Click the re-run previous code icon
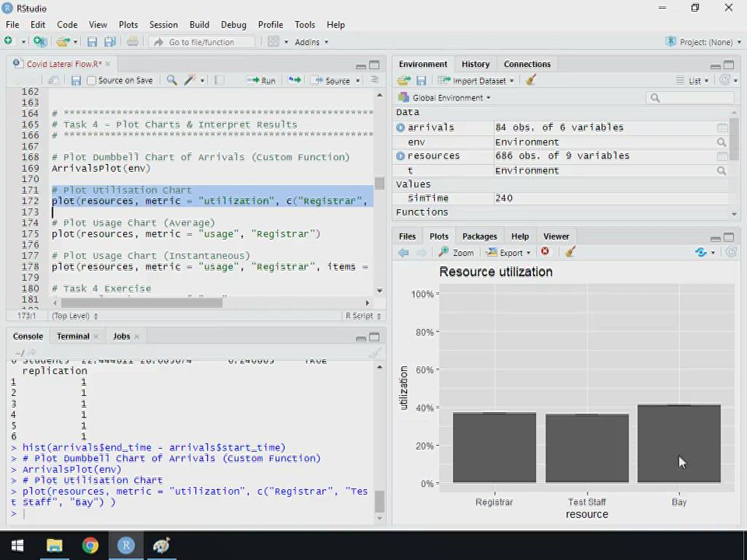 [294, 80]
